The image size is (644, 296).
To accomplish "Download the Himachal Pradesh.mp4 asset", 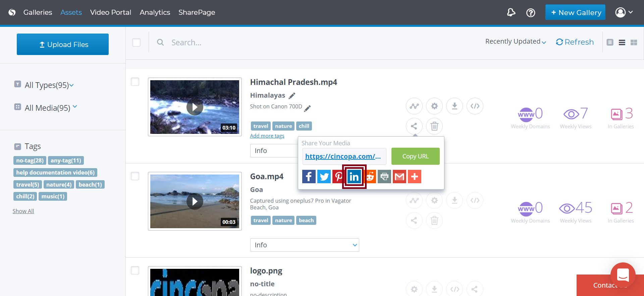I will (x=454, y=106).
